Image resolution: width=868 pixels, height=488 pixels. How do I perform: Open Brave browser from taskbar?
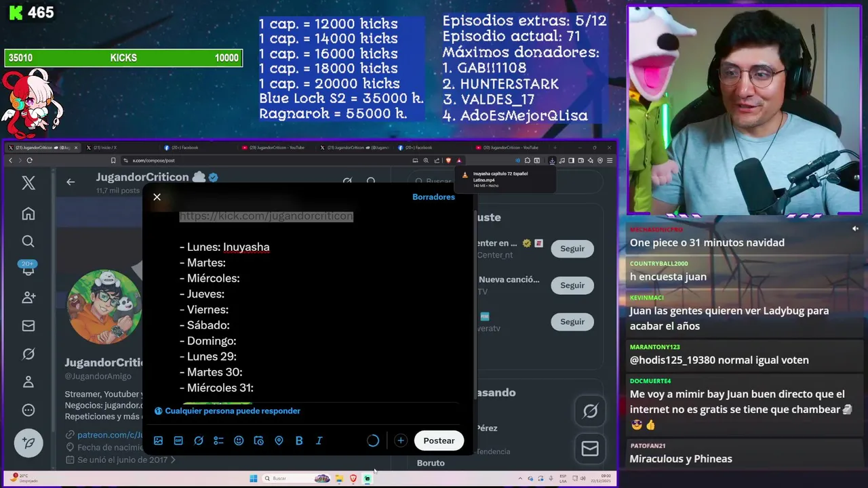pos(353,479)
